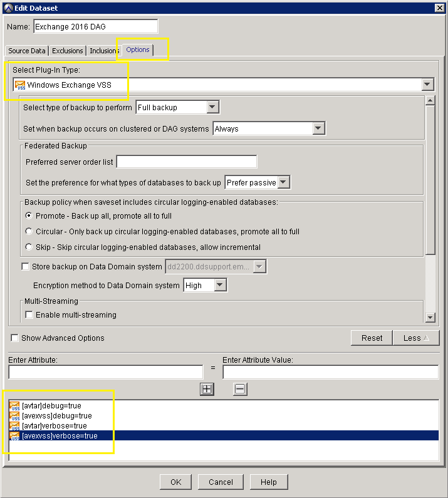Click the Enter Attribute Value input field
This screenshot has width=448, height=498.
click(x=331, y=372)
